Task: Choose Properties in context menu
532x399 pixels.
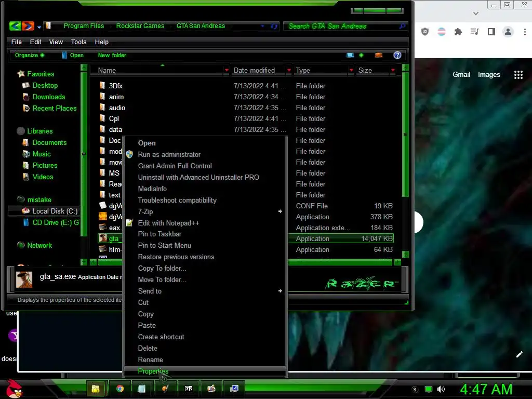Action: [x=205, y=371]
